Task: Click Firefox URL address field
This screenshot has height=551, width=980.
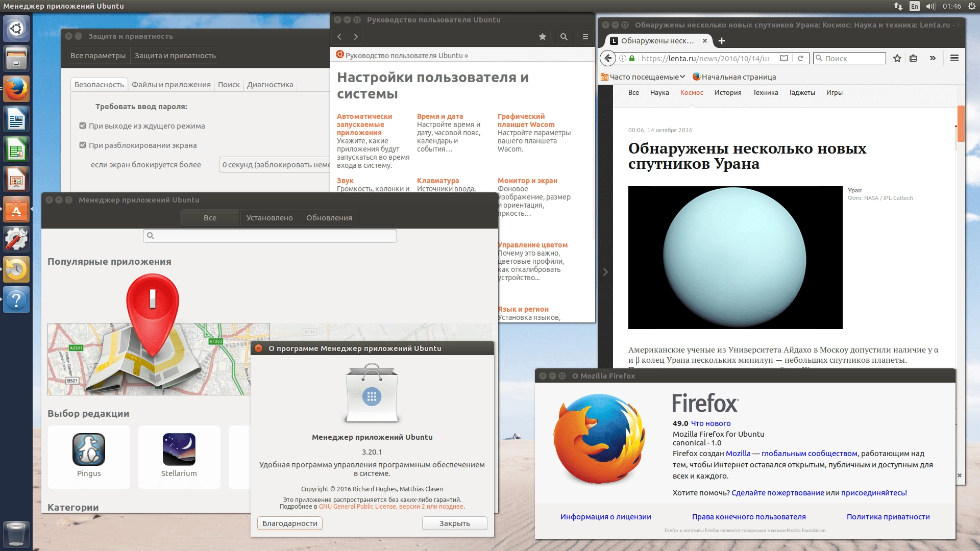Action: coord(705,58)
